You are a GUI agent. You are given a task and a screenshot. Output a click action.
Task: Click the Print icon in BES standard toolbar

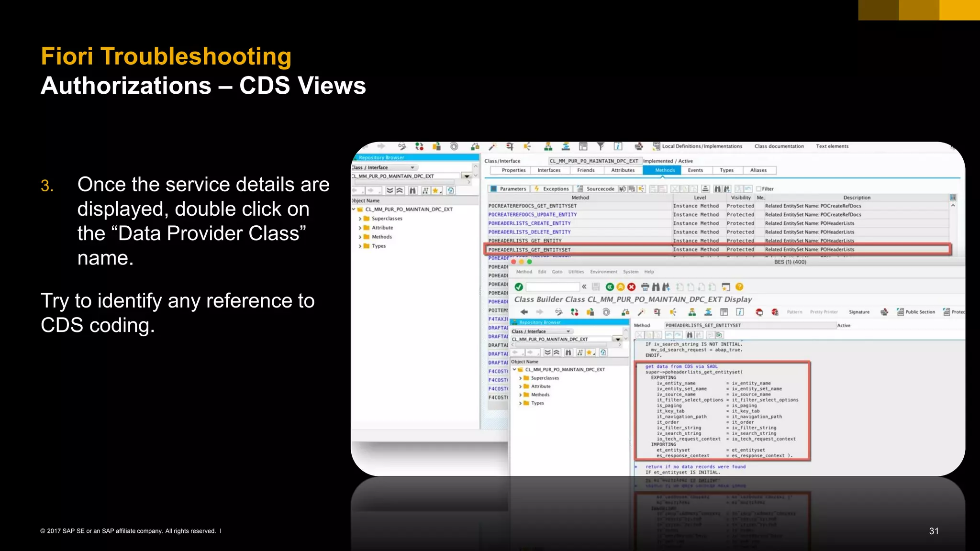tap(645, 287)
